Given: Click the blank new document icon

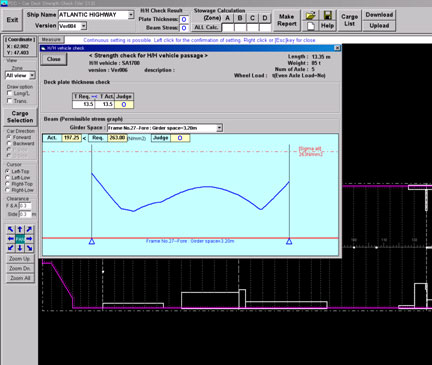Looking at the screenshot, I should pos(310,26).
